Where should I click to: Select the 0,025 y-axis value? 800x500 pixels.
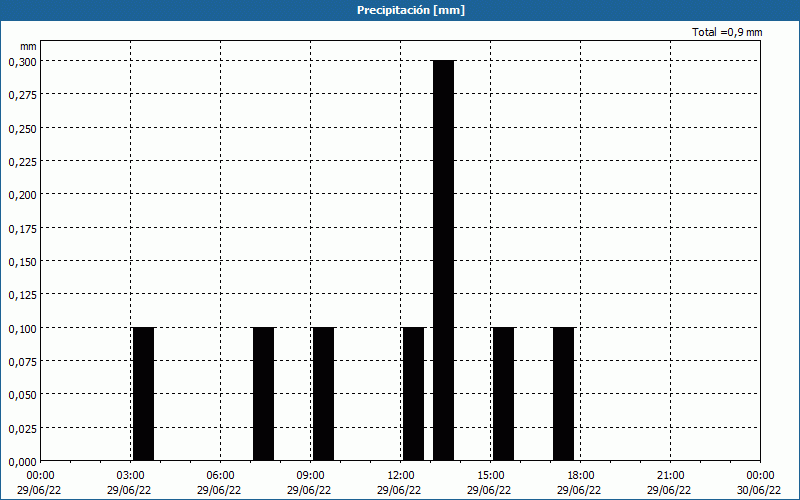22,429
